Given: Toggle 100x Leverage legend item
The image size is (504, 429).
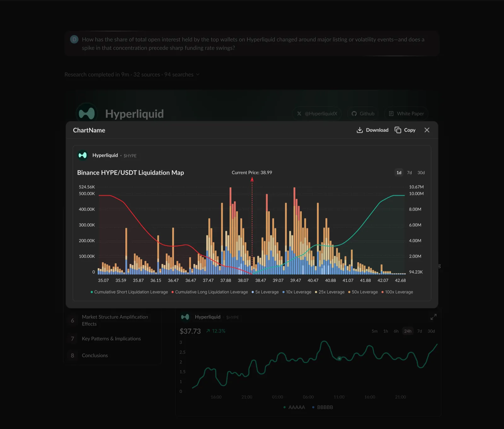Looking at the screenshot, I should [x=397, y=292].
